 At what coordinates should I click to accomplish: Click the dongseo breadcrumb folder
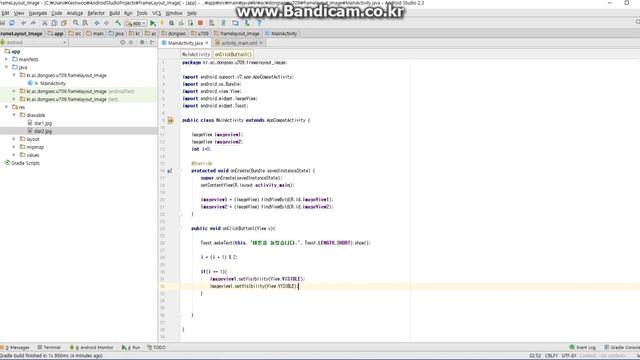pos(174,33)
